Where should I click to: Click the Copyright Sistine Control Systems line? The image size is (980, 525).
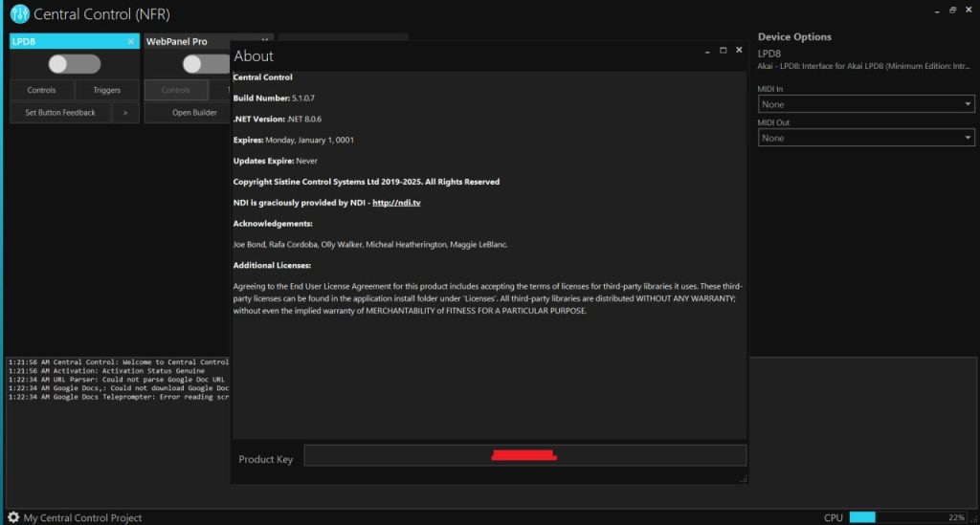pyautogui.click(x=367, y=182)
